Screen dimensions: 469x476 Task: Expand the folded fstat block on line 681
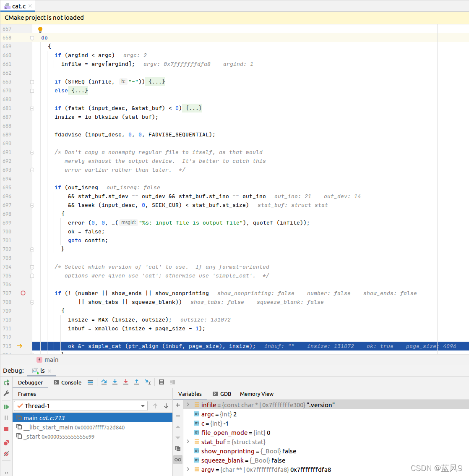pos(32,108)
